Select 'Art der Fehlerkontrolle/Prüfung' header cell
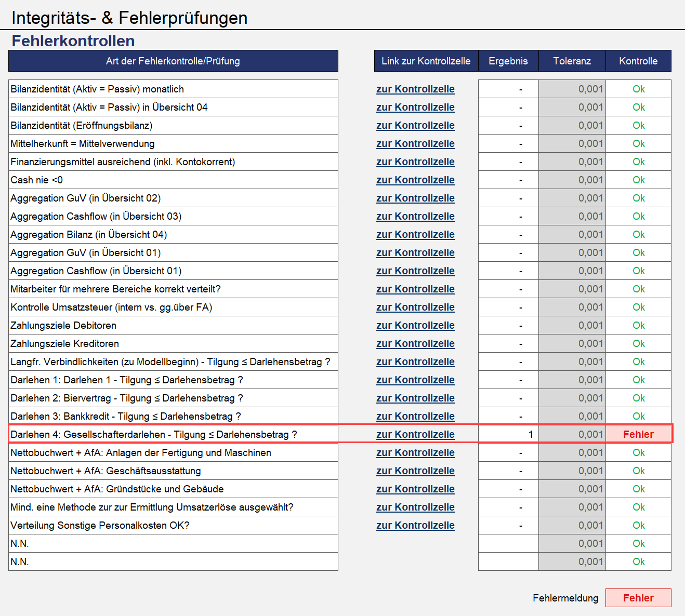The image size is (685, 616). [x=173, y=61]
